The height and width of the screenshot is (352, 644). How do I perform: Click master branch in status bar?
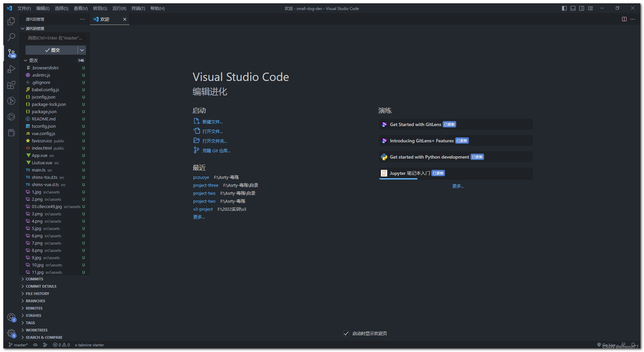pyautogui.click(x=18, y=345)
